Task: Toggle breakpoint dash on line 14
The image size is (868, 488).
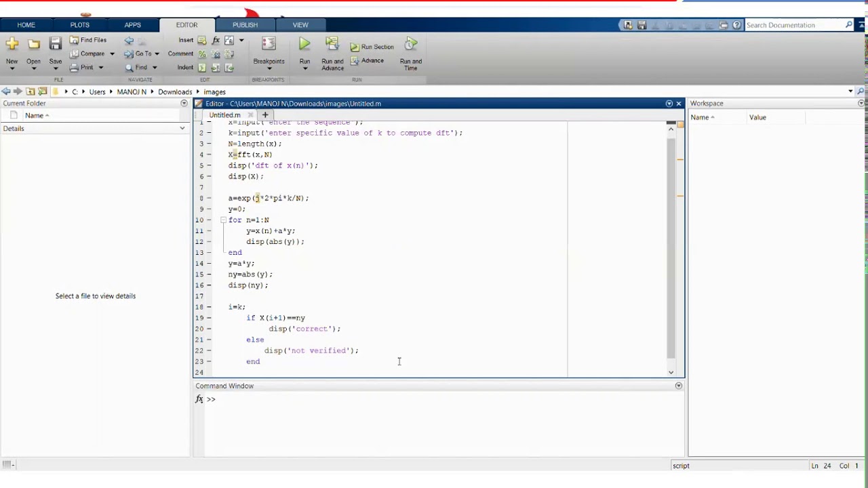Action: (x=209, y=263)
